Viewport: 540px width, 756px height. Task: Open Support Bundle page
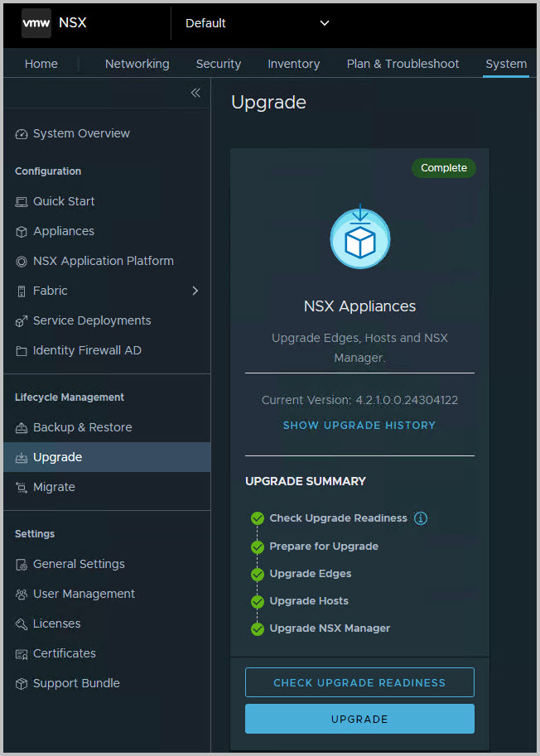coord(76,683)
